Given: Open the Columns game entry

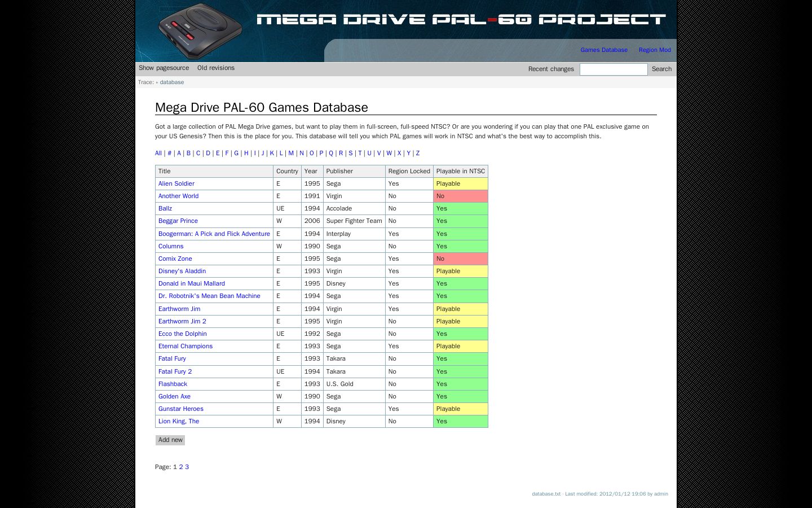Looking at the screenshot, I should (x=171, y=247).
